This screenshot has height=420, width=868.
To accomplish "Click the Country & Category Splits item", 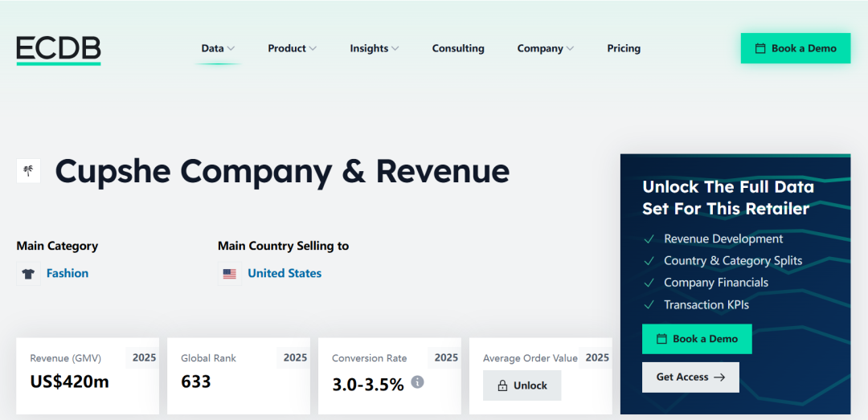I will click(733, 260).
